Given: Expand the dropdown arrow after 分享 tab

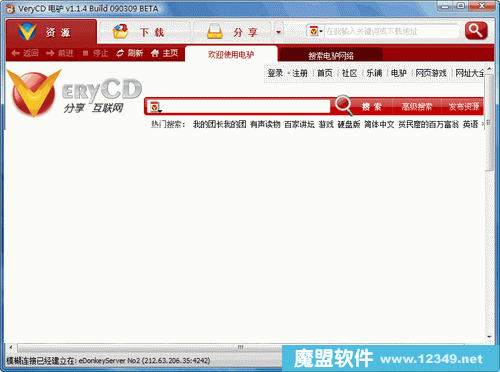Looking at the screenshot, I should click(x=279, y=32).
